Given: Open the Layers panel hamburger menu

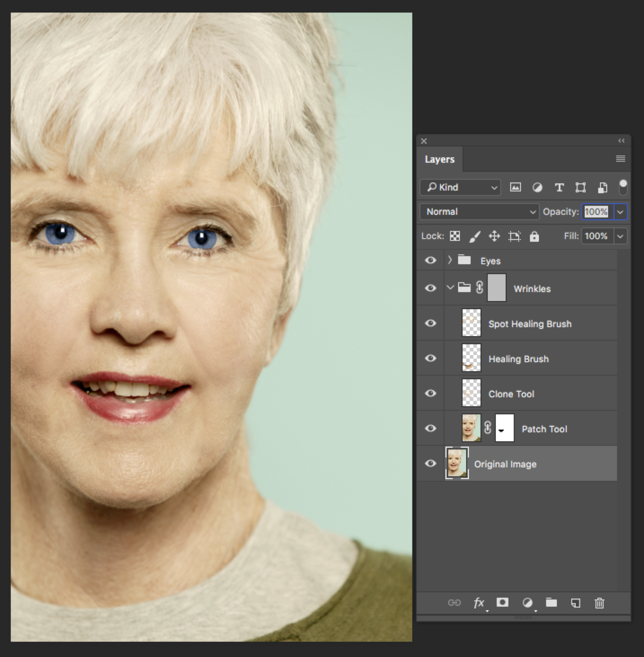Looking at the screenshot, I should click(620, 158).
